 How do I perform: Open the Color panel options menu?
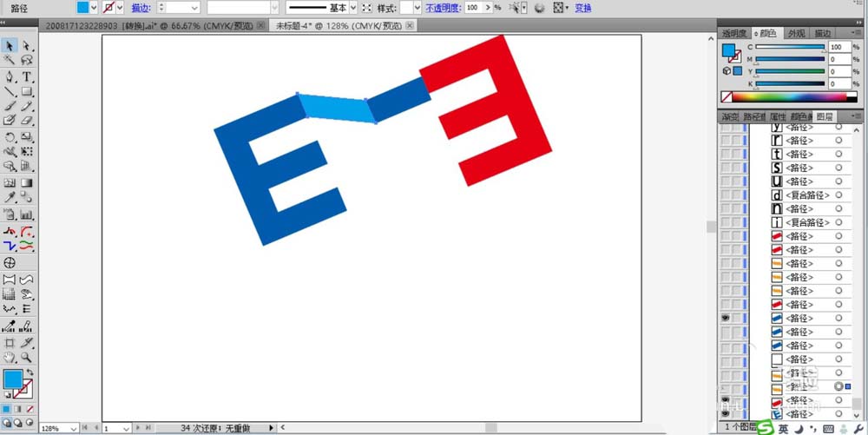point(858,33)
